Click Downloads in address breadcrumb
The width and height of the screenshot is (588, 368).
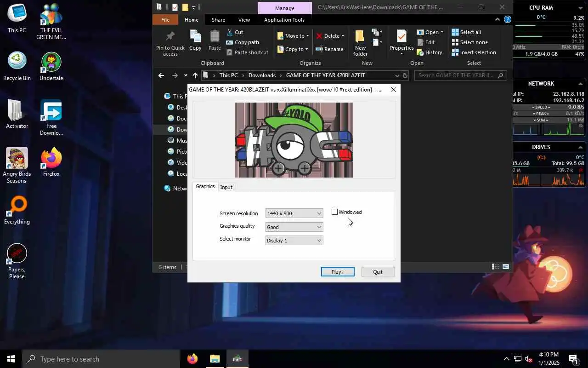click(x=262, y=75)
